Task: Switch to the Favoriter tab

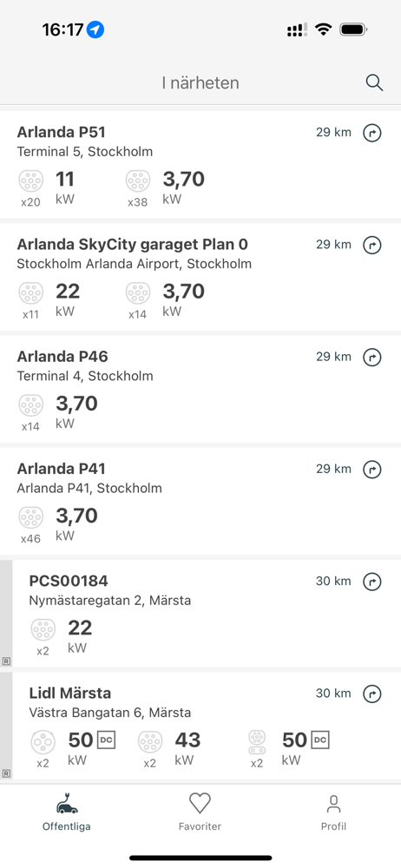Action: 200,812
